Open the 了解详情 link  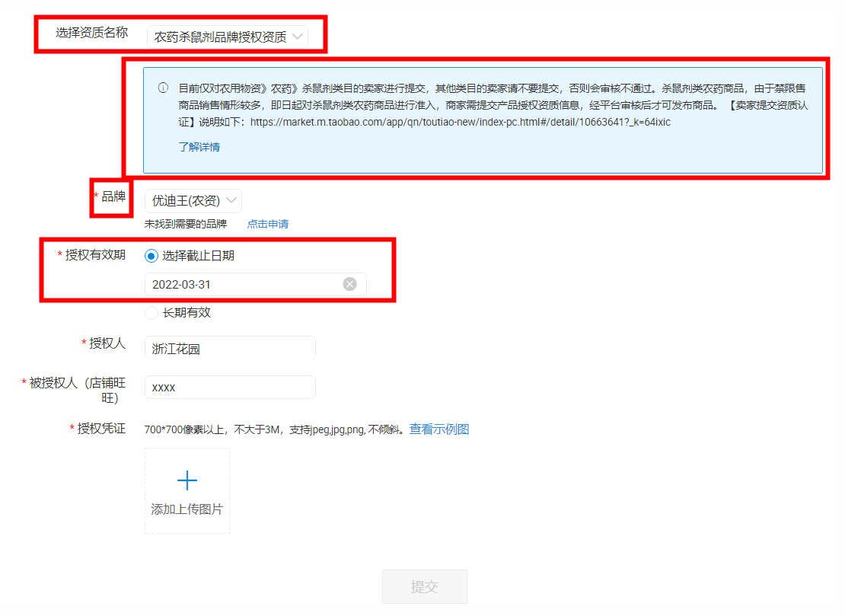[x=199, y=147]
